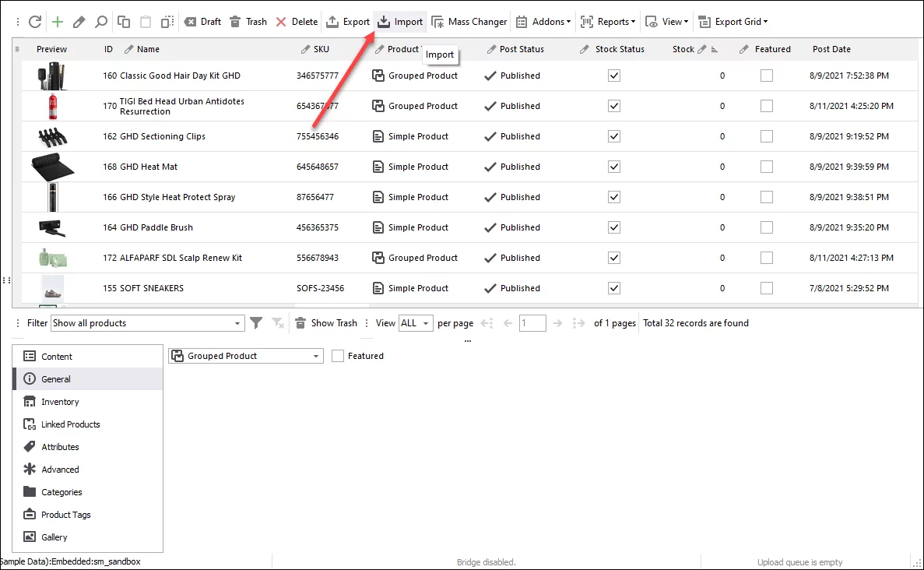Toggle the Featured checkbox for Grouped Product
The width and height of the screenshot is (924, 570).
(338, 356)
